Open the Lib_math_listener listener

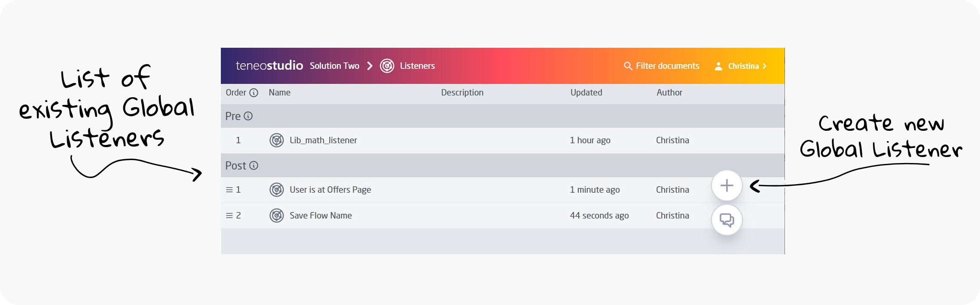[x=323, y=140]
